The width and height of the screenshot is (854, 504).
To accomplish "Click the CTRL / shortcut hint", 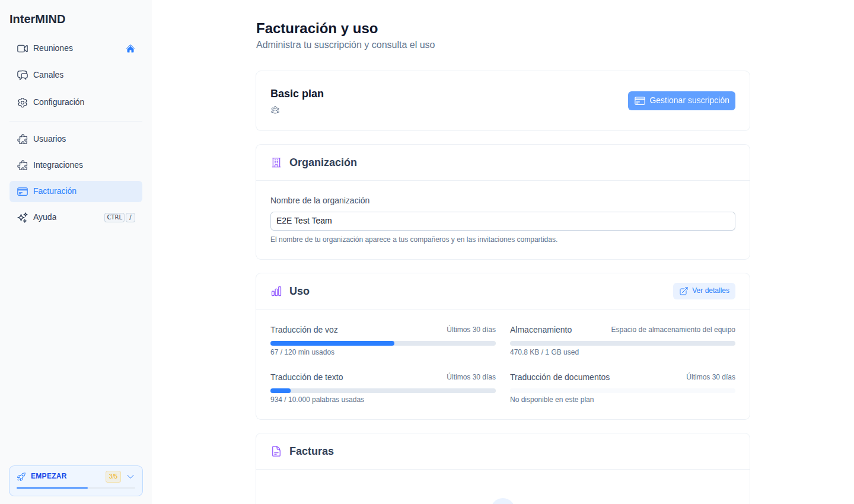I will tap(120, 218).
